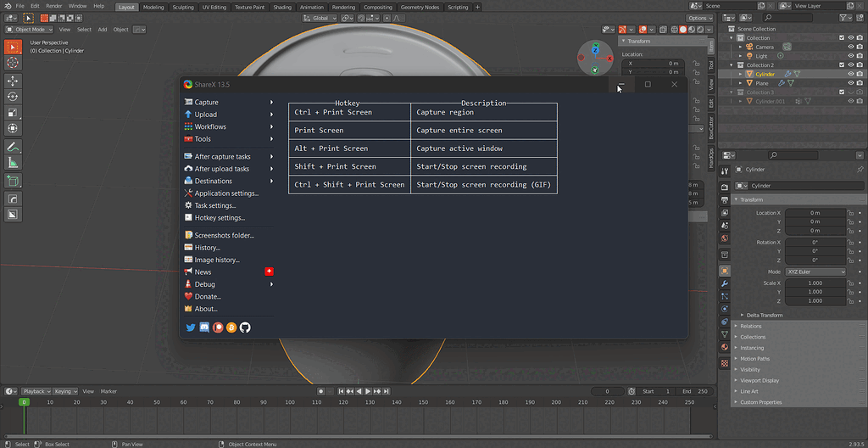Open the Object Data properties green triangle tab

pos(725,334)
